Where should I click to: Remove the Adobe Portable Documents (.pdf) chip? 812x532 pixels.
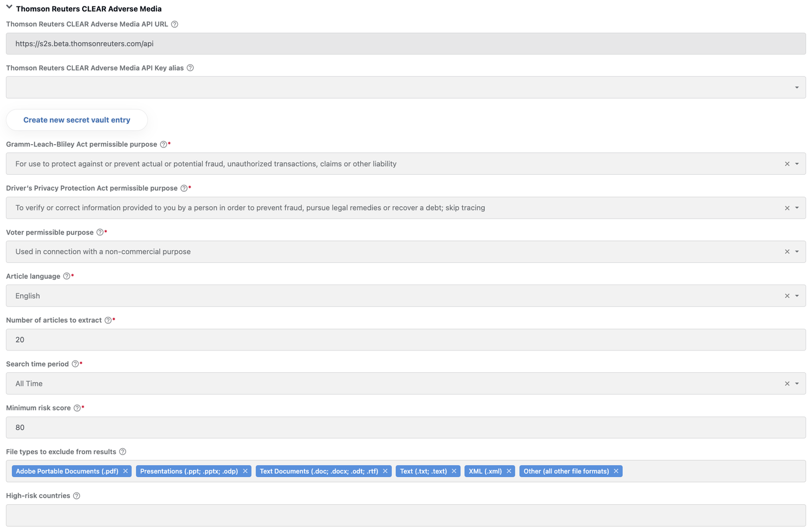click(126, 471)
